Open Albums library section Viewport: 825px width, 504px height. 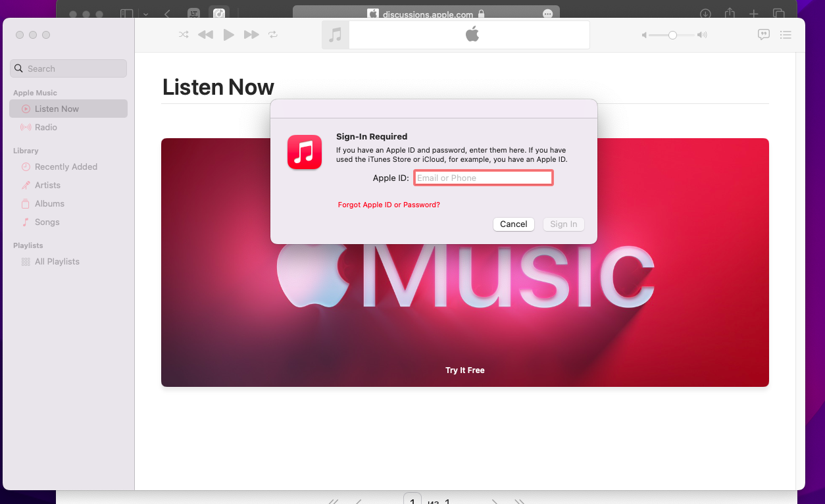pyautogui.click(x=68, y=203)
